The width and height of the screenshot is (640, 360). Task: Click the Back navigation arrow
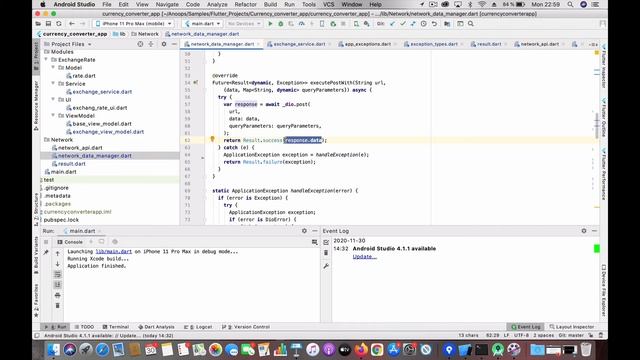point(72,24)
